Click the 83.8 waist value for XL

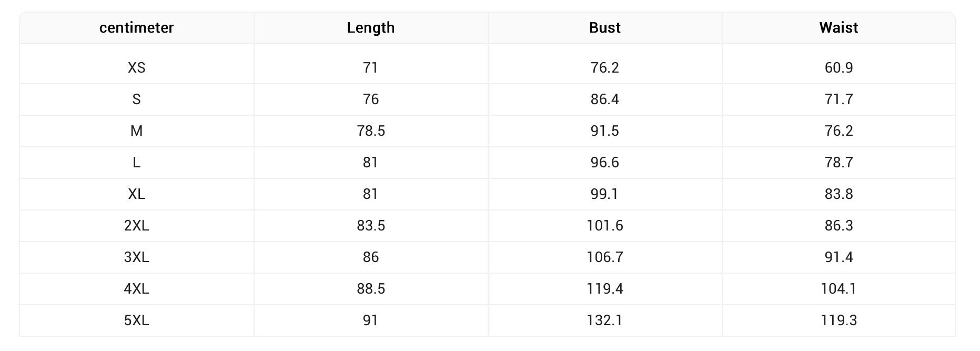pyautogui.click(x=838, y=194)
